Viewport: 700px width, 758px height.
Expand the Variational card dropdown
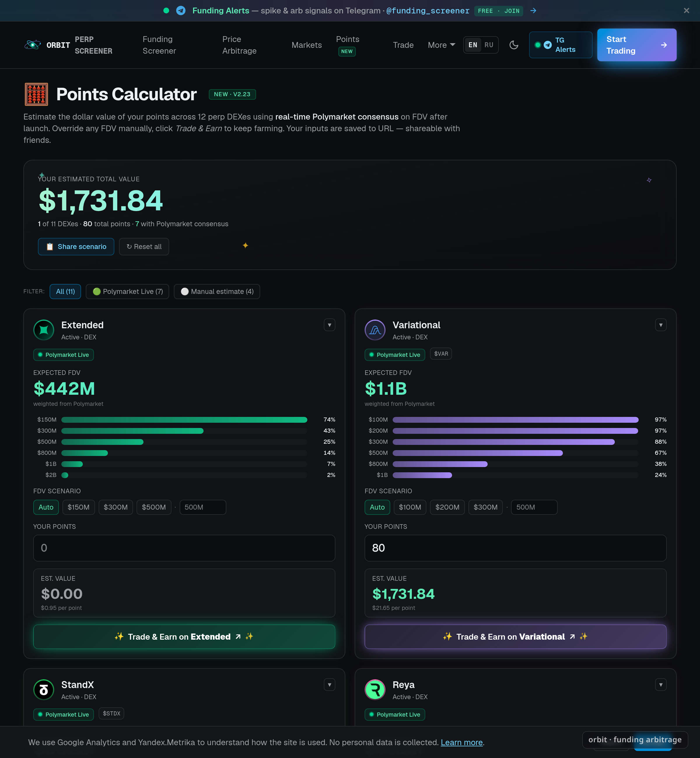click(661, 325)
